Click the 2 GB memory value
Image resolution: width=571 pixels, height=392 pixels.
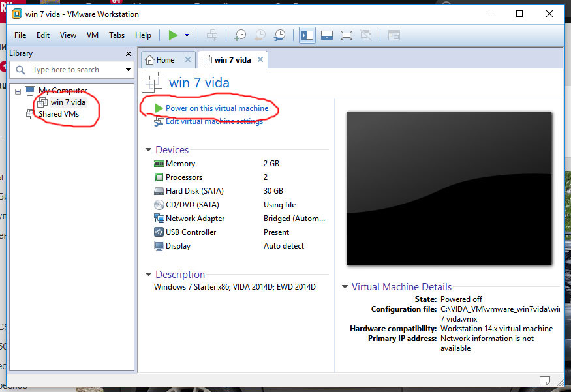[x=271, y=164]
